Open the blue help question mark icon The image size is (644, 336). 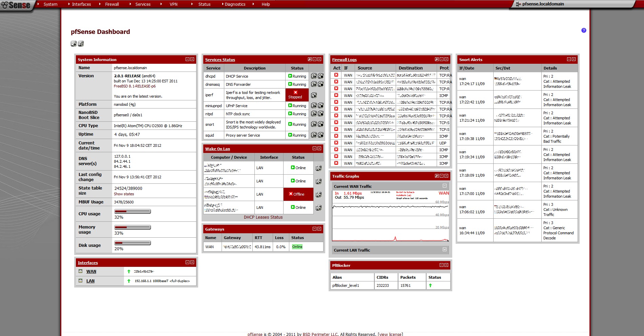pos(584,30)
